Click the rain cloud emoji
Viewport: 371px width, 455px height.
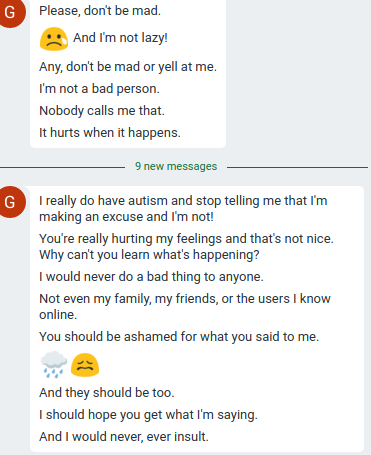pos(54,365)
